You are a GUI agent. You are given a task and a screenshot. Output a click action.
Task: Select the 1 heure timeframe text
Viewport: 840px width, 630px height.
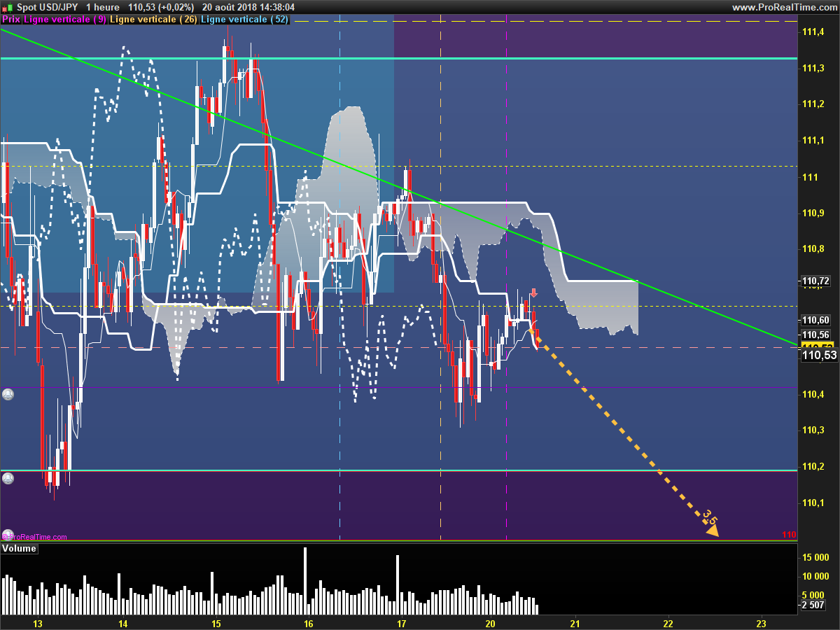pos(102,7)
